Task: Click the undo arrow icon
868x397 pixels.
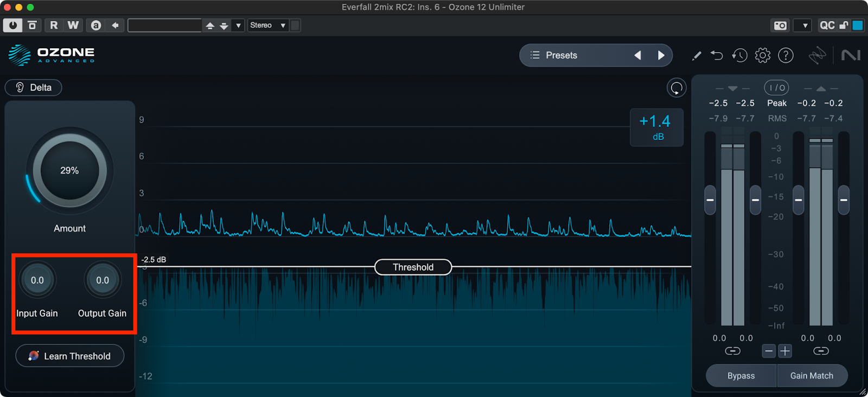Action: (x=717, y=55)
